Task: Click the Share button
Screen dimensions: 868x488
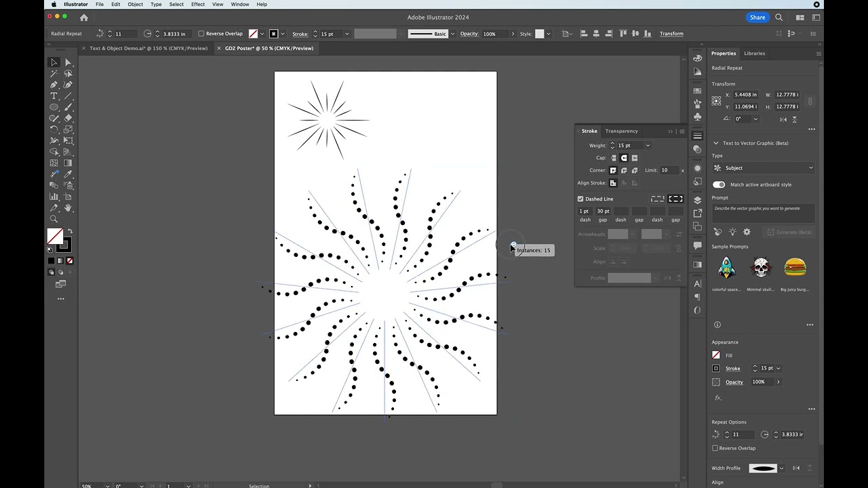Action: coord(757,18)
